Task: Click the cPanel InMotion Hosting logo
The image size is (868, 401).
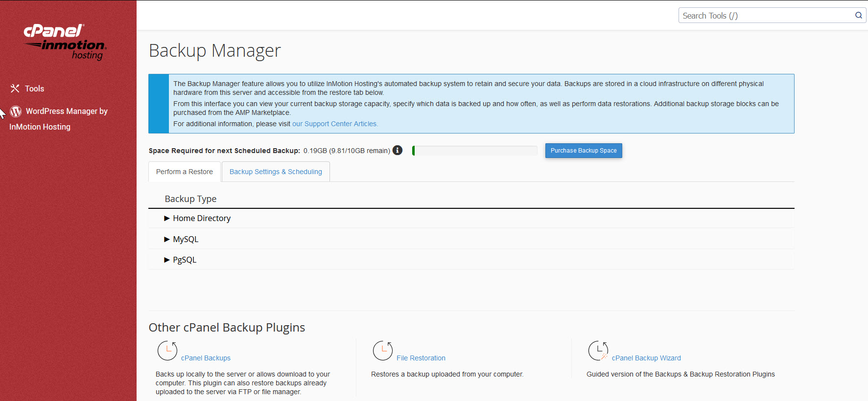Action: [65, 42]
